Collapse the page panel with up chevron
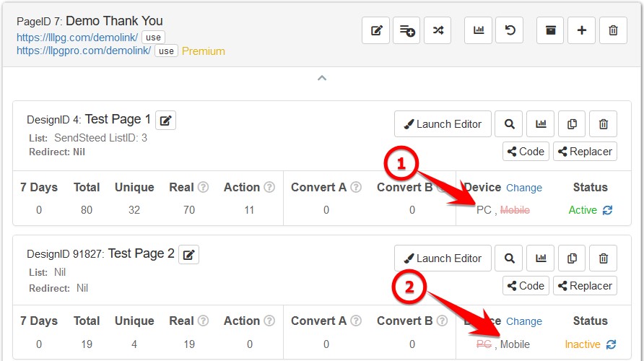644x361 pixels. pos(322,78)
